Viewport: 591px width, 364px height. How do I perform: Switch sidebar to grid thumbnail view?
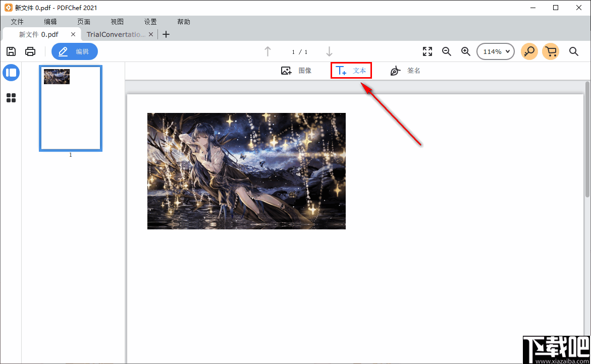[x=11, y=98]
